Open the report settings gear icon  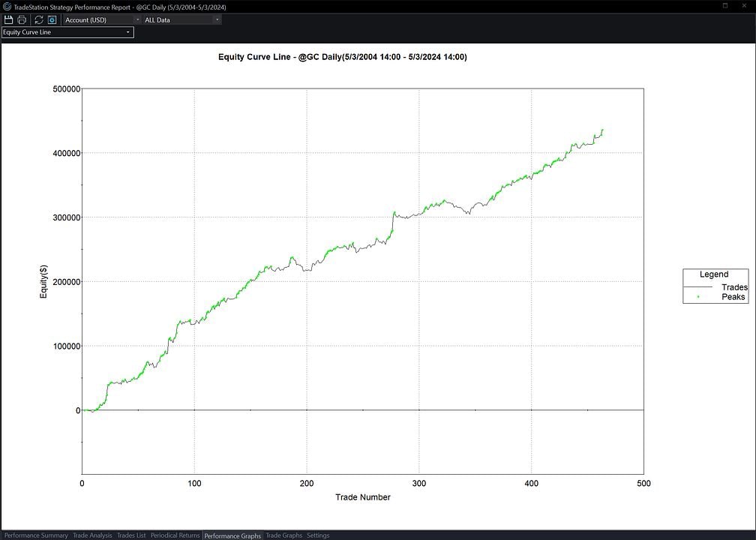52,19
